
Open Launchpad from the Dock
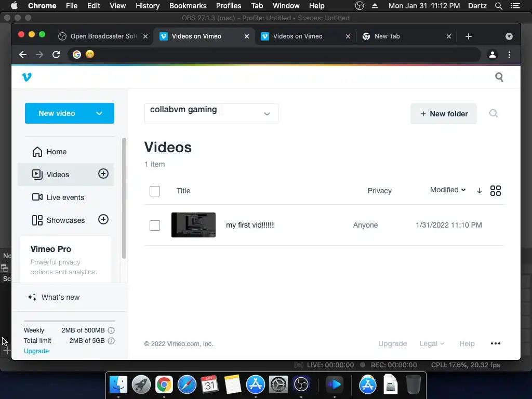coord(141,384)
